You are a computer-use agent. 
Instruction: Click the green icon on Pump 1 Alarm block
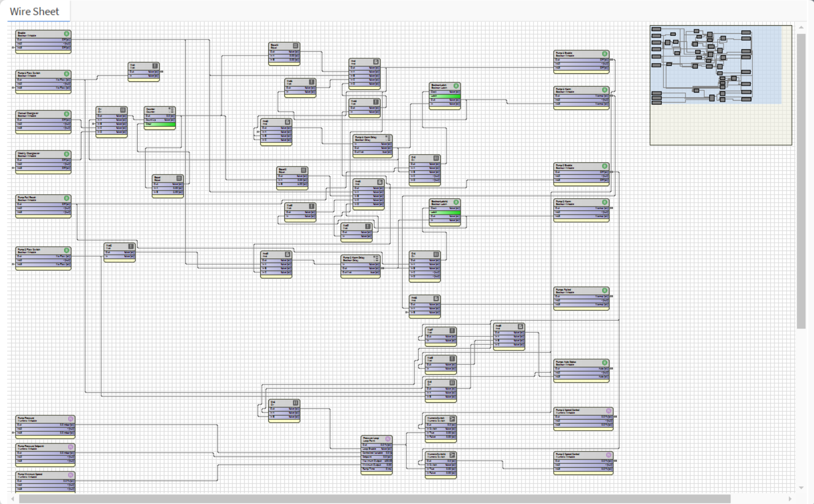click(x=605, y=90)
